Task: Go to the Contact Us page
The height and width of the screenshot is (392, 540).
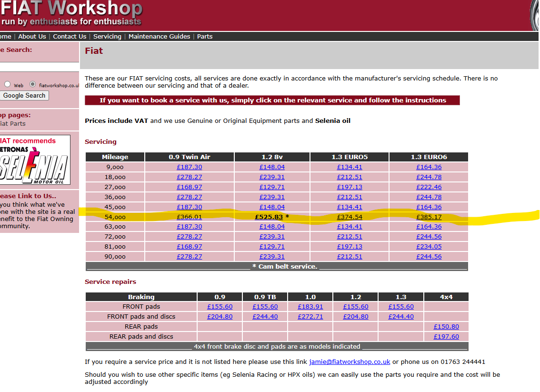Action: click(70, 37)
